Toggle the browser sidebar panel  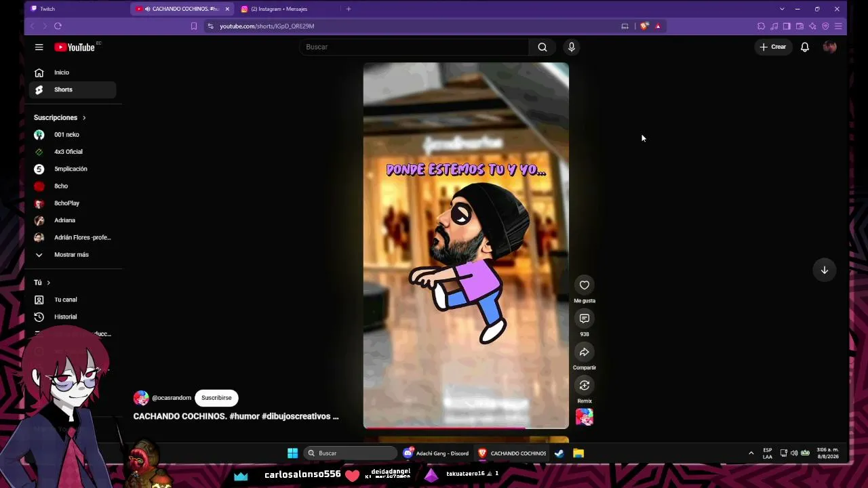pos(787,26)
